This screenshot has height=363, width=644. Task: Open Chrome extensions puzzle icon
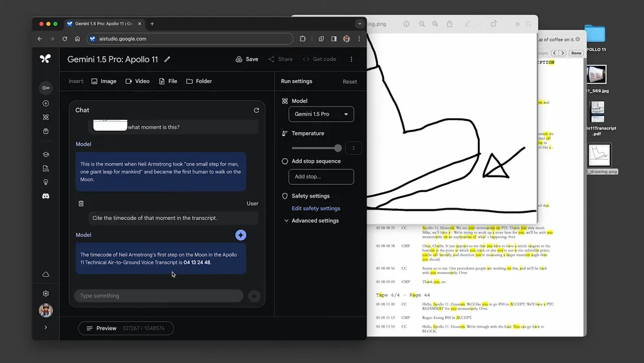click(303, 39)
